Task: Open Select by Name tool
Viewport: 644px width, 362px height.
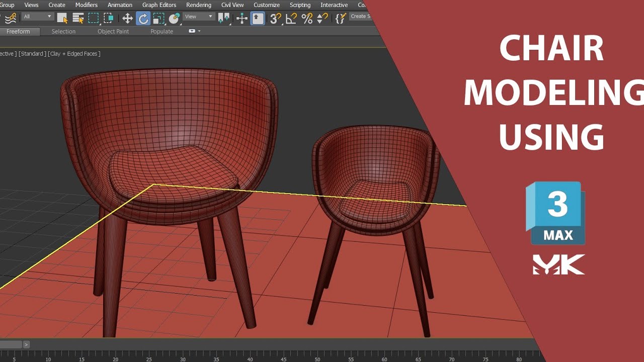Action: pyautogui.click(x=78, y=18)
